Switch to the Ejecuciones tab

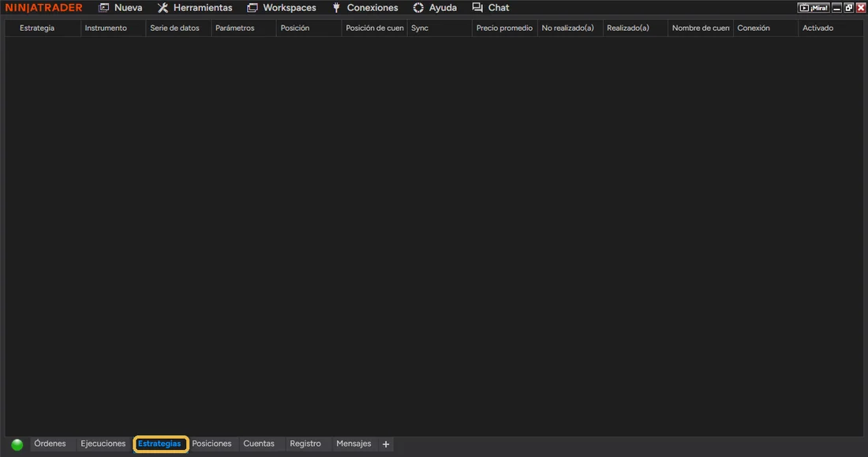[103, 444]
